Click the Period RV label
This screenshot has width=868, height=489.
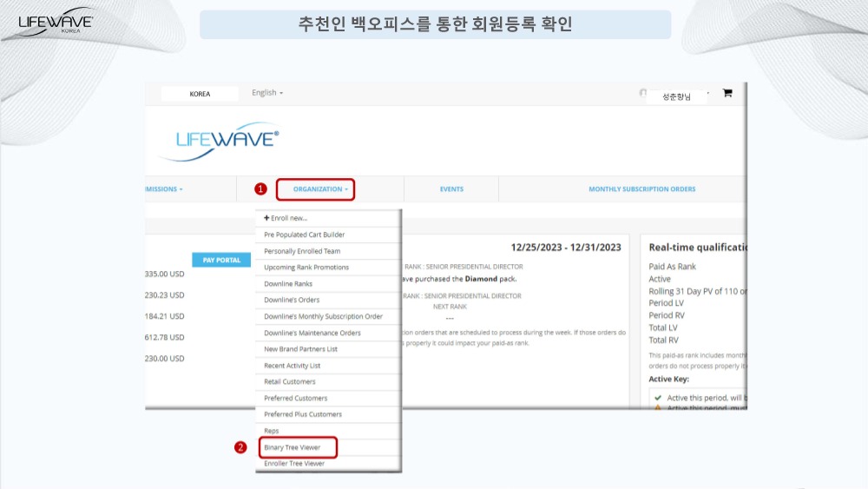pyautogui.click(x=667, y=315)
